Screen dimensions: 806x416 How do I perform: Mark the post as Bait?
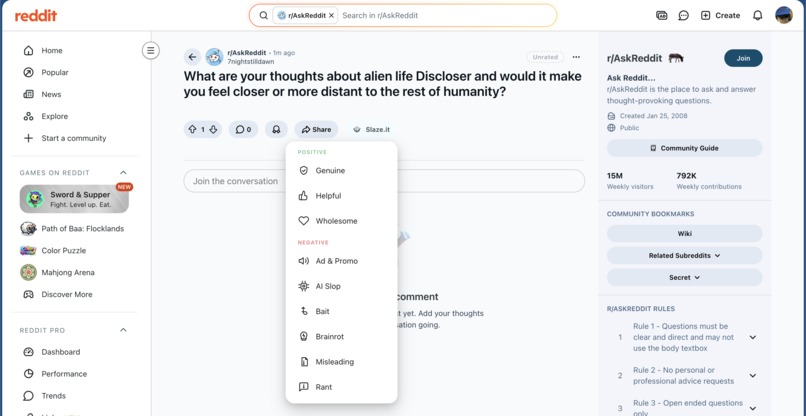[x=341, y=312]
